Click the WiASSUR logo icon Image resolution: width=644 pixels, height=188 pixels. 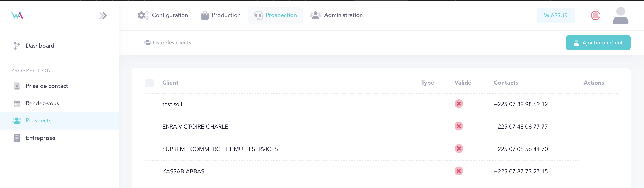click(17, 15)
